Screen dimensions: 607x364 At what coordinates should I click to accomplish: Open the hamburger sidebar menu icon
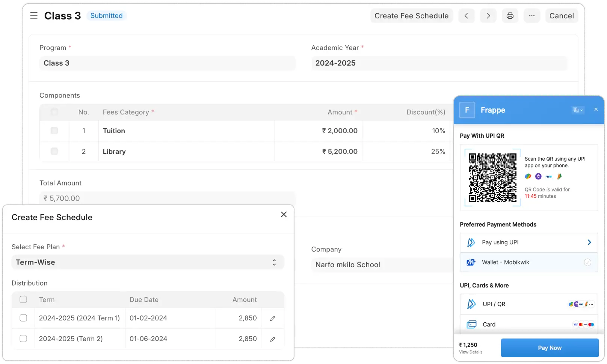(x=34, y=16)
